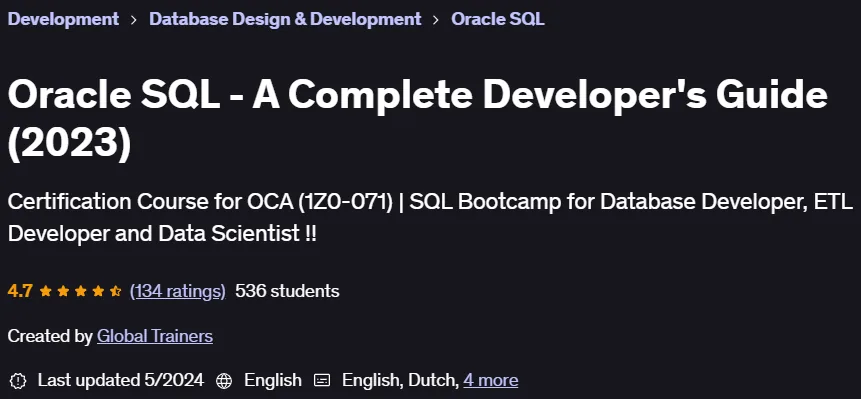The width and height of the screenshot is (861, 399).
Task: Click the third rating star
Action: coord(81,291)
